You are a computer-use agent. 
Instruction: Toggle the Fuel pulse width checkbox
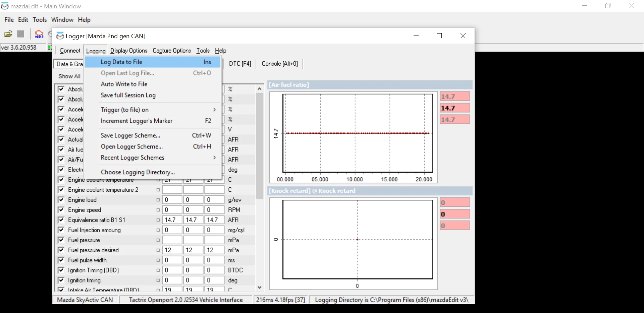61,260
